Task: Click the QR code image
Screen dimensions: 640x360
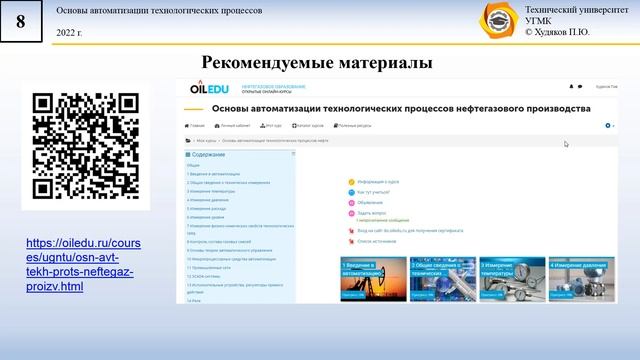Action: pos(86,146)
